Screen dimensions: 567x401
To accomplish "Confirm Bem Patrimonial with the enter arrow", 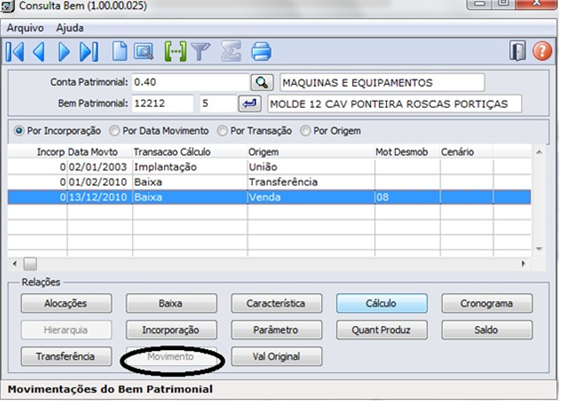I will tap(250, 104).
